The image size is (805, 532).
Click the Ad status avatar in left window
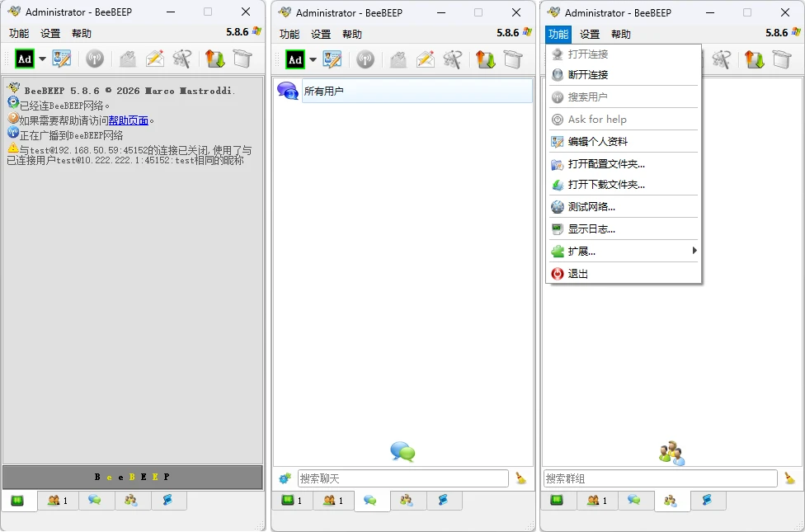[x=25, y=59]
